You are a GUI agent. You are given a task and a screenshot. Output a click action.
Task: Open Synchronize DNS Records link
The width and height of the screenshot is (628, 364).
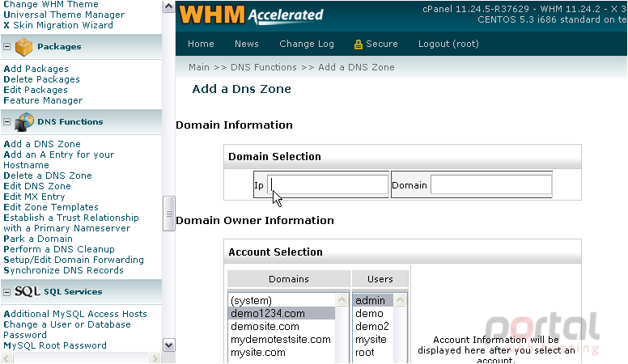pyautogui.click(x=63, y=270)
